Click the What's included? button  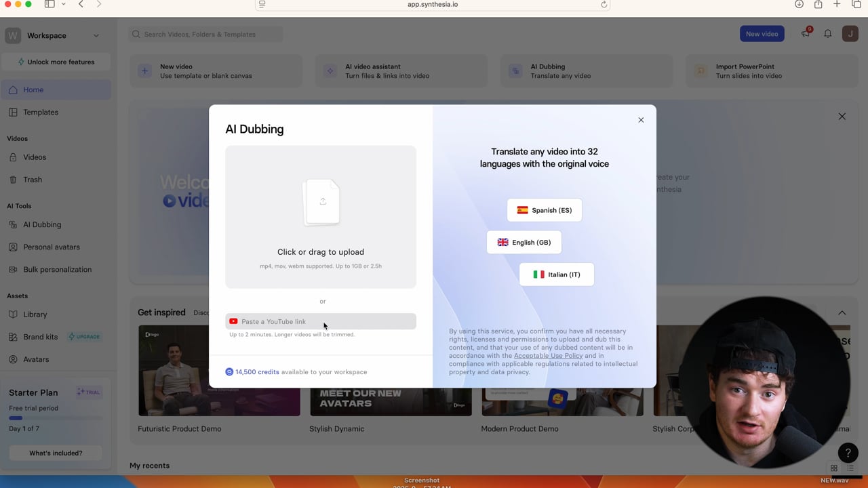pos(56,453)
